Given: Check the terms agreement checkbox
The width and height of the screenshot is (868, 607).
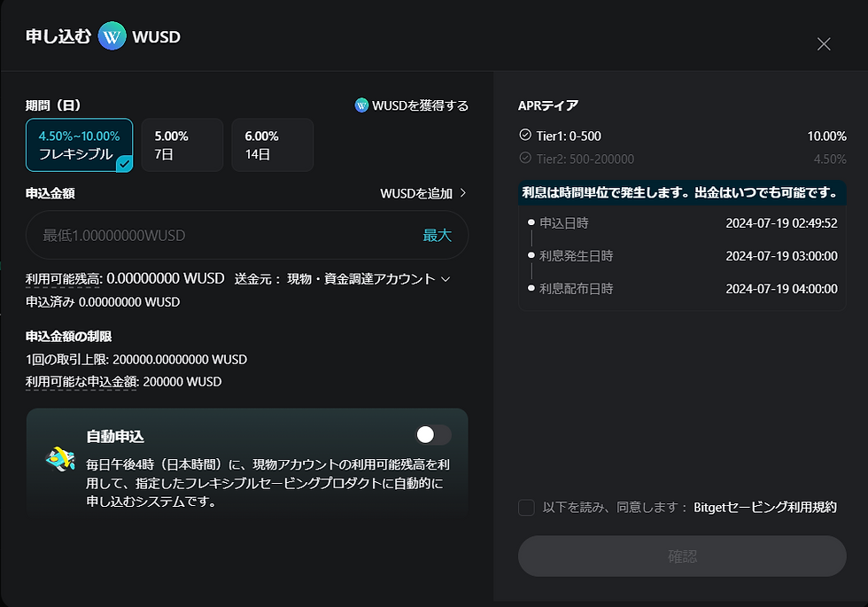Looking at the screenshot, I should click(x=526, y=507).
